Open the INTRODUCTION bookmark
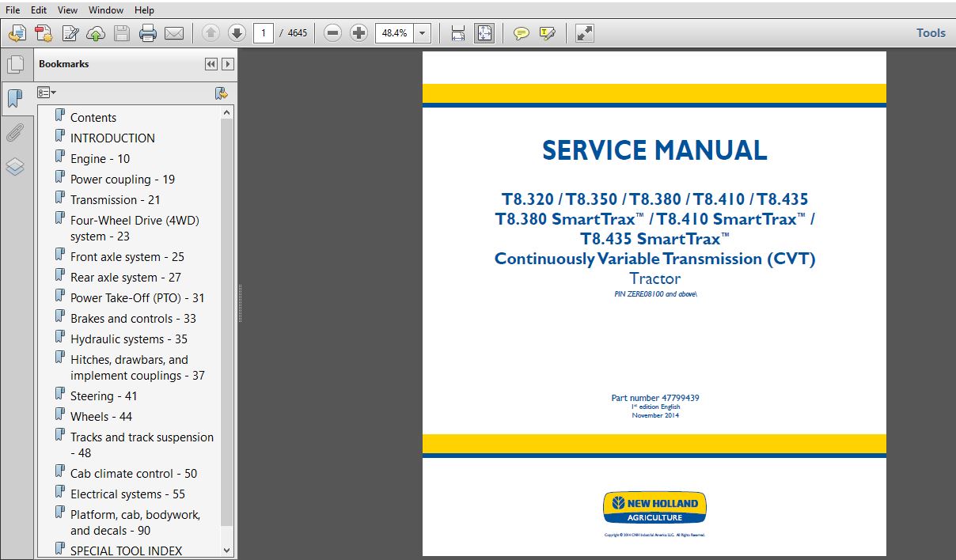This screenshot has width=956, height=560. click(112, 138)
